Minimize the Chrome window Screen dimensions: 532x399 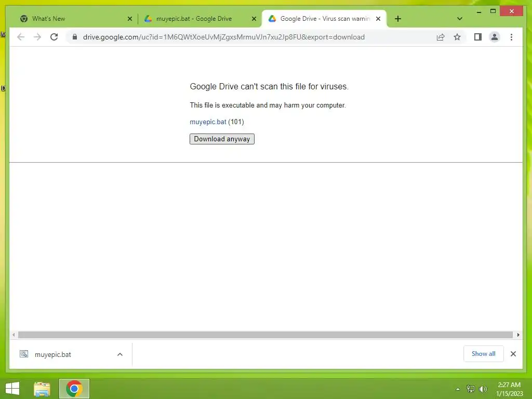click(x=478, y=11)
